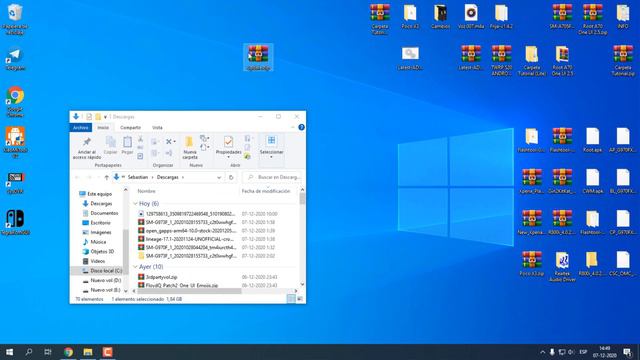Image resolution: width=640 pixels, height=360 pixels.
Task: Open the Cambios folder on desktop
Action: [440, 17]
